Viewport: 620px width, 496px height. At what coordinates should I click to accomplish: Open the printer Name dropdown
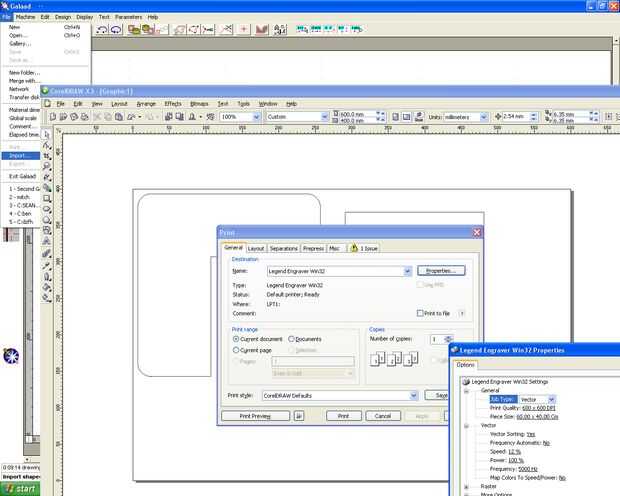tap(407, 271)
